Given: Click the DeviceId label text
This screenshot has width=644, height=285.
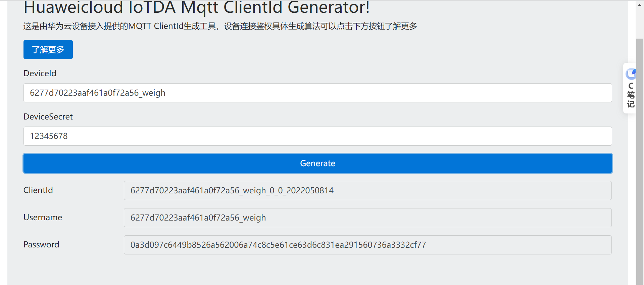Looking at the screenshot, I should tap(40, 74).
